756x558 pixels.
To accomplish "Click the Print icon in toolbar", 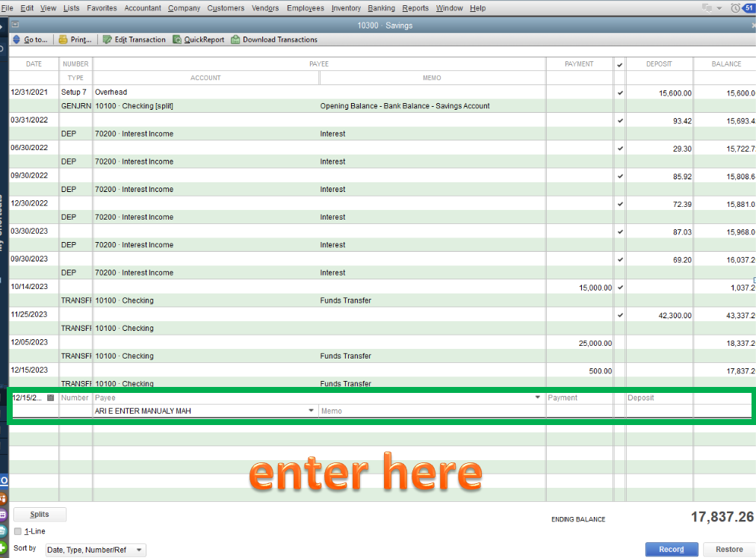I will pyautogui.click(x=63, y=40).
